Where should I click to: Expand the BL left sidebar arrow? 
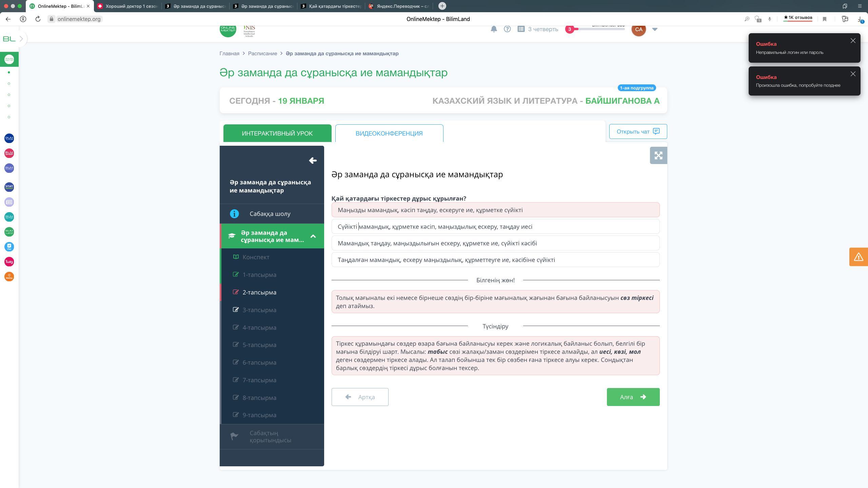21,39
